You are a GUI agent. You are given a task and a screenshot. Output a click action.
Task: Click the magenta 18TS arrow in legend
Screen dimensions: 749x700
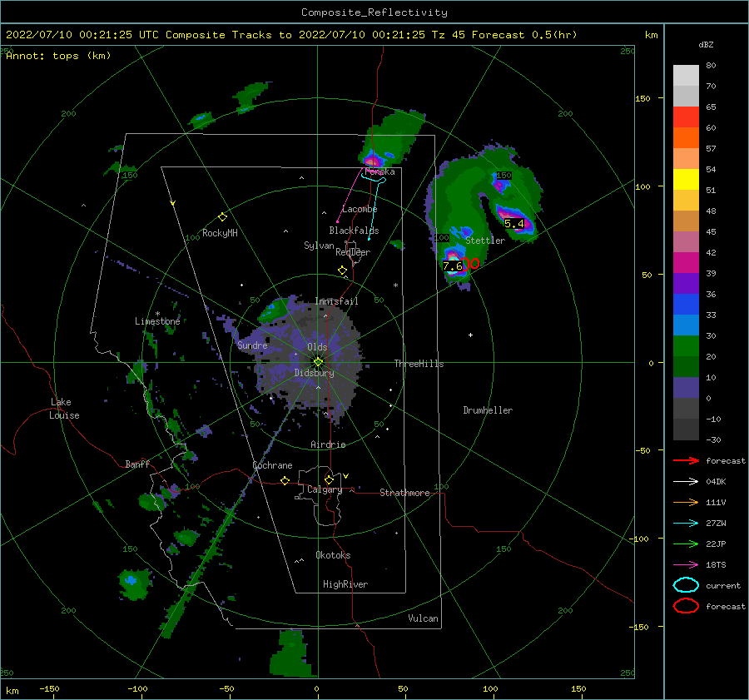click(686, 565)
